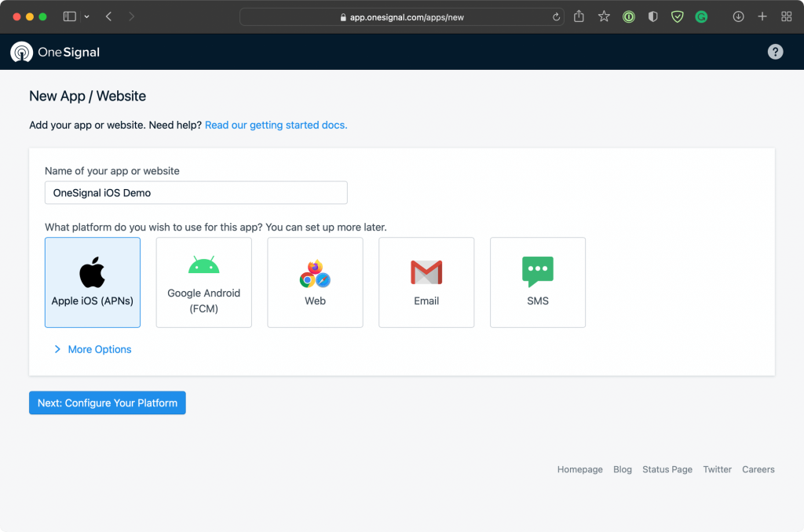The image size is (804, 532).
Task: Open the Status Page footer link
Action: pos(667,469)
